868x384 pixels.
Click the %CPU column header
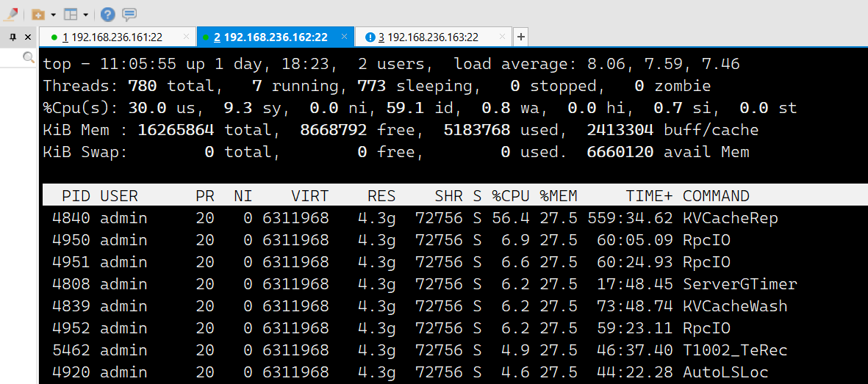[x=510, y=196]
